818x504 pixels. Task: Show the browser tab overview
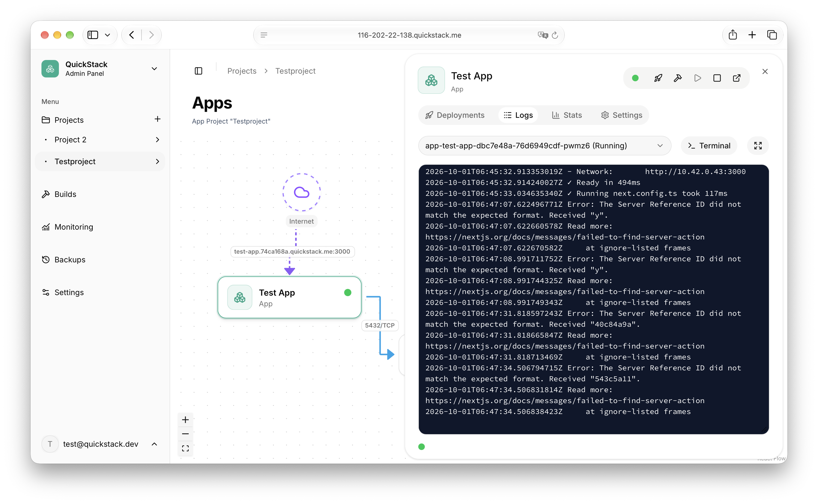772,35
